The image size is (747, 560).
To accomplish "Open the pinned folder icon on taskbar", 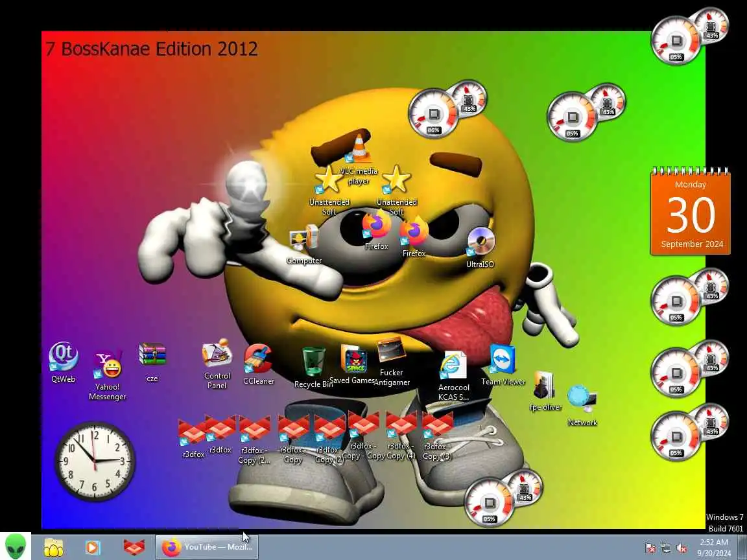I will coord(54,547).
